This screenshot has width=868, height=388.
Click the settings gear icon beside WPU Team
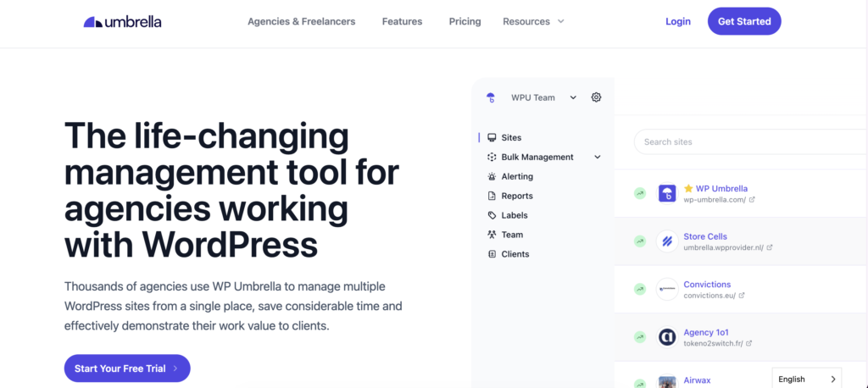[596, 97]
